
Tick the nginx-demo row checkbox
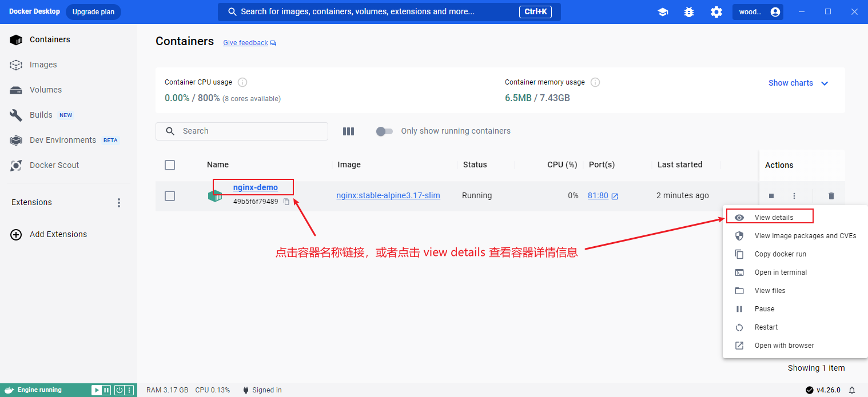point(170,196)
